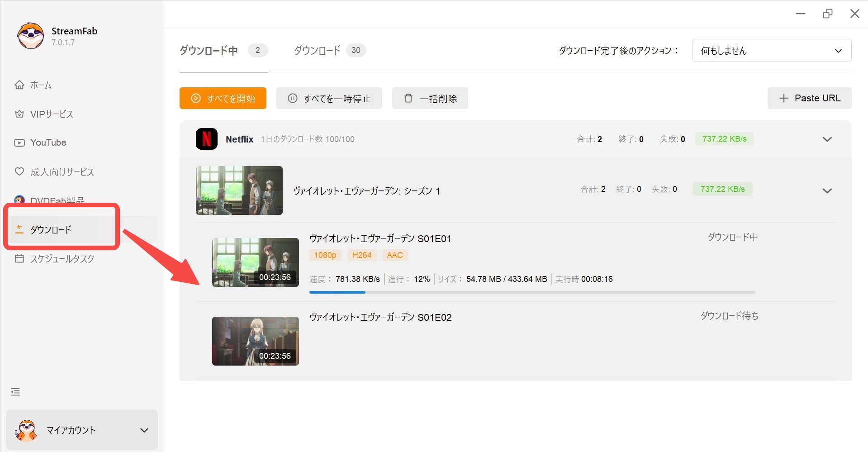868x452 pixels.
Task: Go to YouTube section in sidebar
Action: [40, 143]
